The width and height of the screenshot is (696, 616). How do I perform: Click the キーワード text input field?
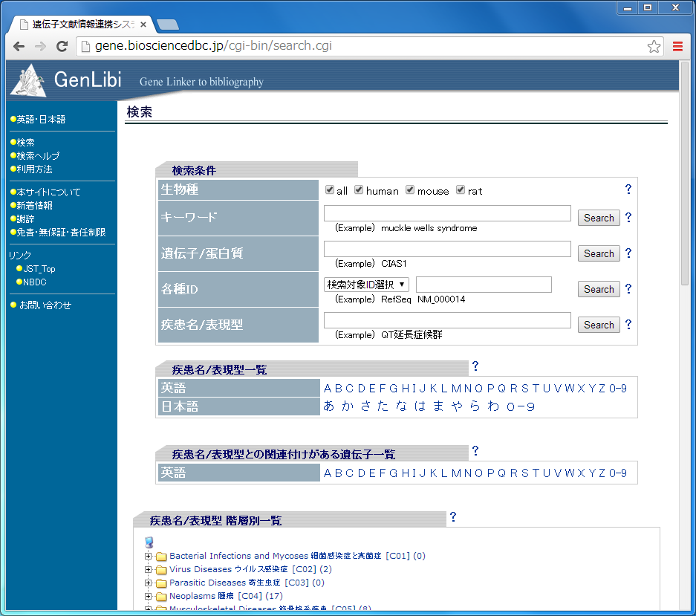click(447, 213)
